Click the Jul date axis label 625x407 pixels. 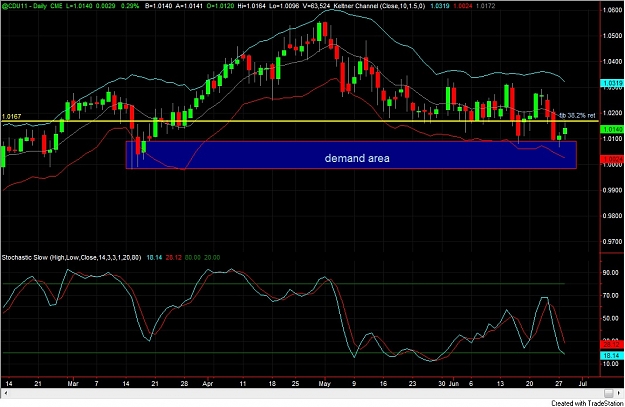(583, 384)
